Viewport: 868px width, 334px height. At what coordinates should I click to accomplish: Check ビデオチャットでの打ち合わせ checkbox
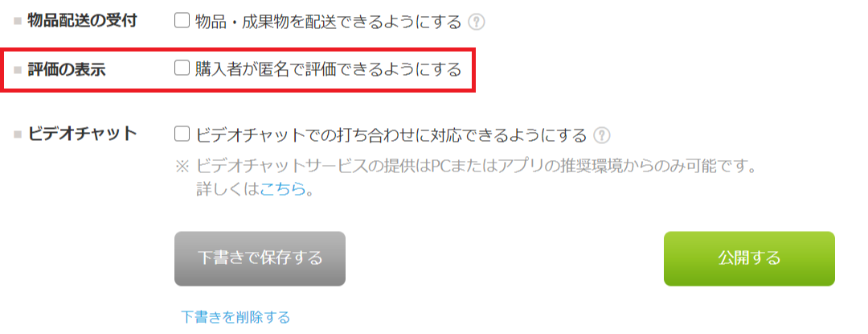coord(182,134)
